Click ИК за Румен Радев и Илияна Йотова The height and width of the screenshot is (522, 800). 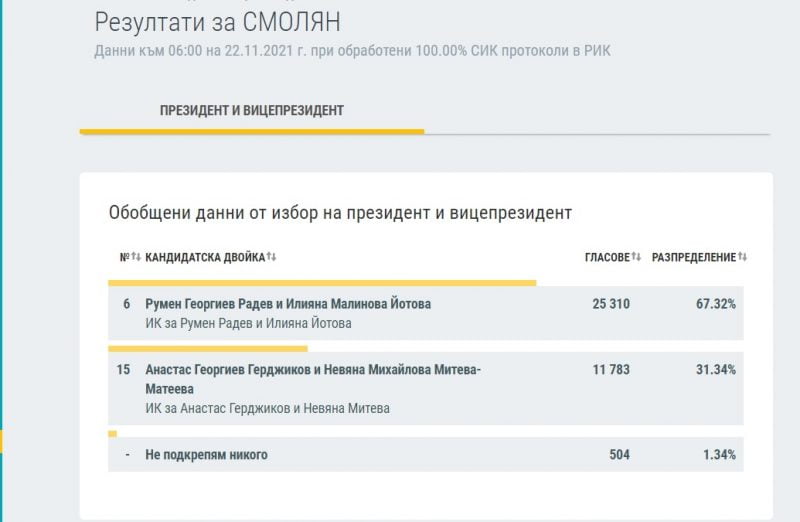point(248,324)
